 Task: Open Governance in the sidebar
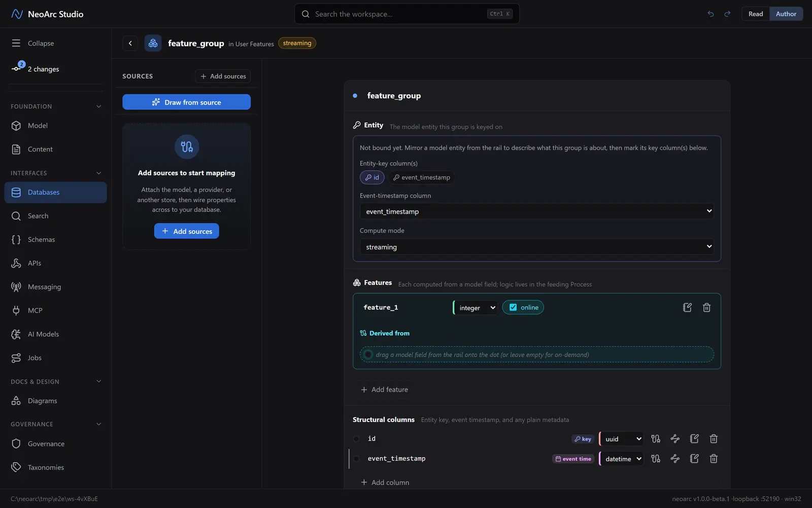(56, 443)
